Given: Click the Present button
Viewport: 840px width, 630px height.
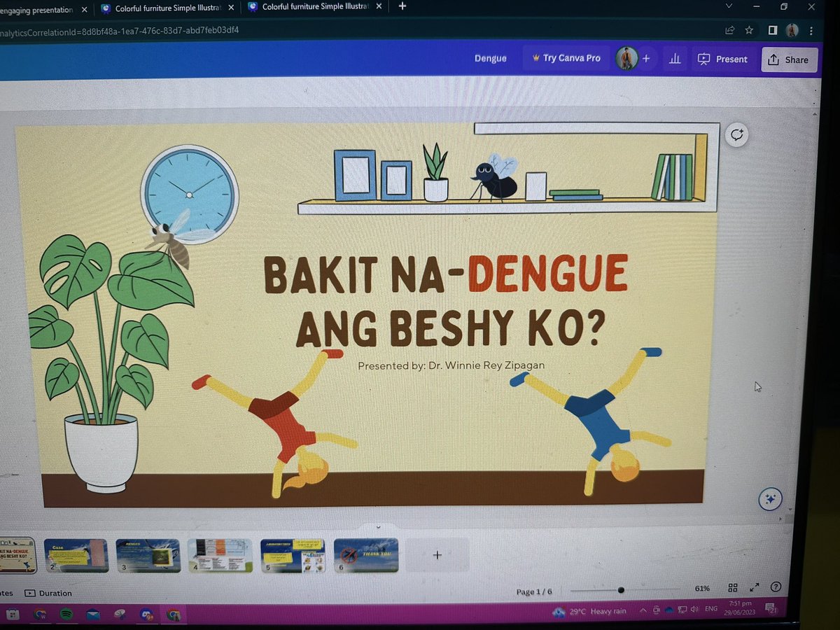Looking at the screenshot, I should (x=723, y=59).
